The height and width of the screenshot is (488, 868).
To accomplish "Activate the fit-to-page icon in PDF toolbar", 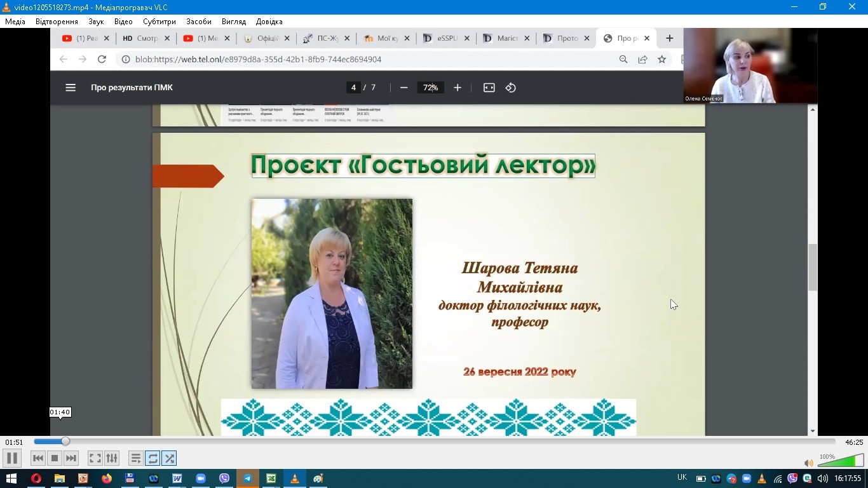I will 489,88.
